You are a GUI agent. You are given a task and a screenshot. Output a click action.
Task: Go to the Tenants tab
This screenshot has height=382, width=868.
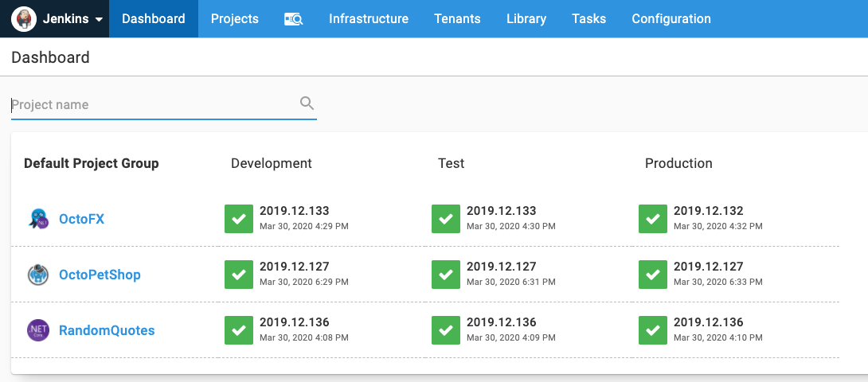pyautogui.click(x=457, y=19)
